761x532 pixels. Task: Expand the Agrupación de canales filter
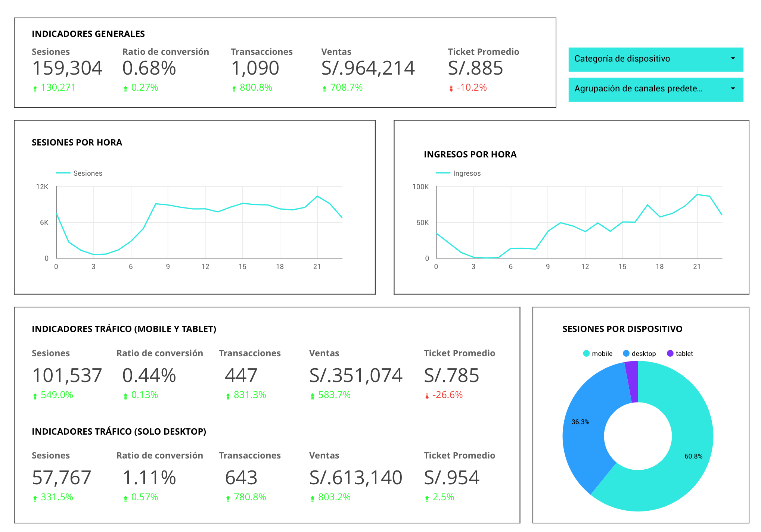click(x=656, y=89)
